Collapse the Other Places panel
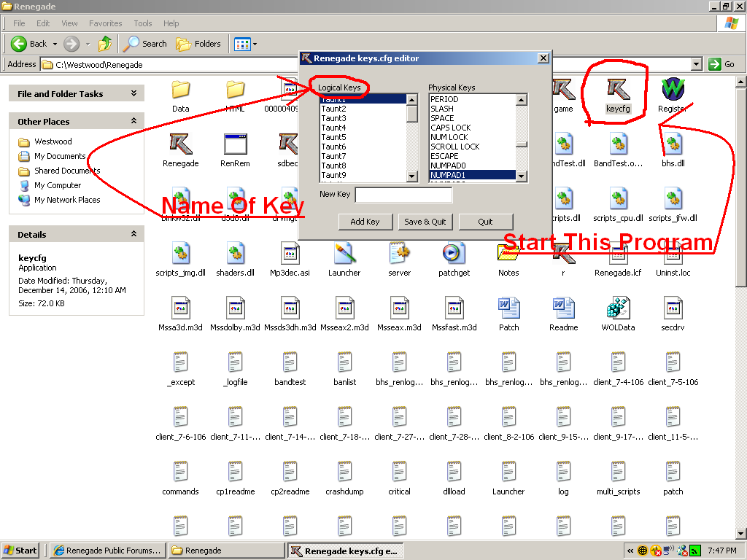The width and height of the screenshot is (747, 560). coord(133,121)
